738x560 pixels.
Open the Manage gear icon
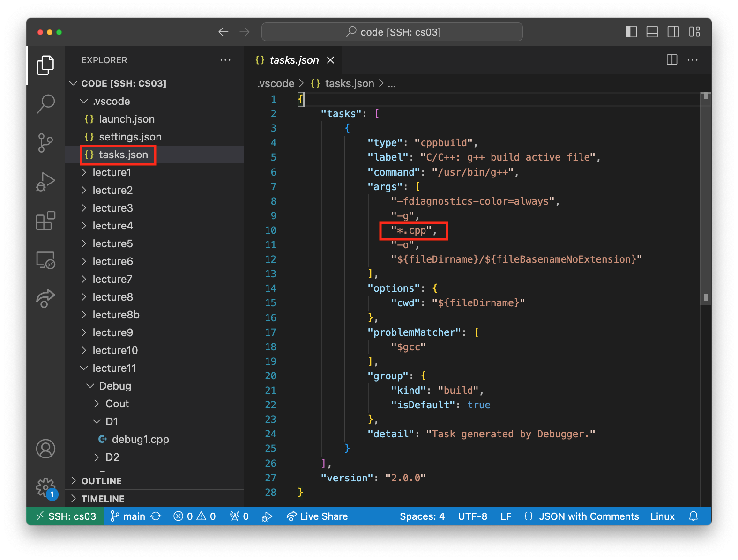point(45,487)
